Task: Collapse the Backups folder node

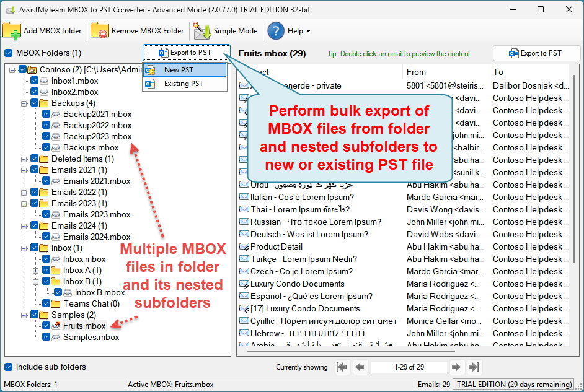Action: [x=24, y=103]
